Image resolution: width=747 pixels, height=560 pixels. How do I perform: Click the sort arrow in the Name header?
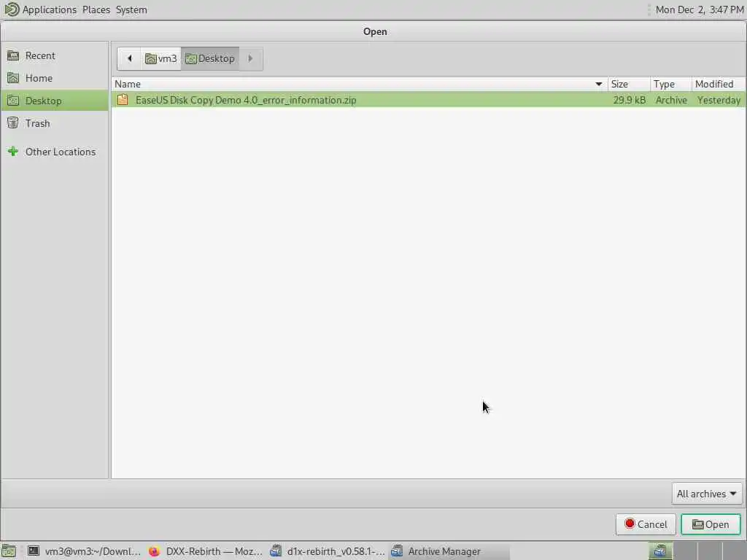[599, 85]
